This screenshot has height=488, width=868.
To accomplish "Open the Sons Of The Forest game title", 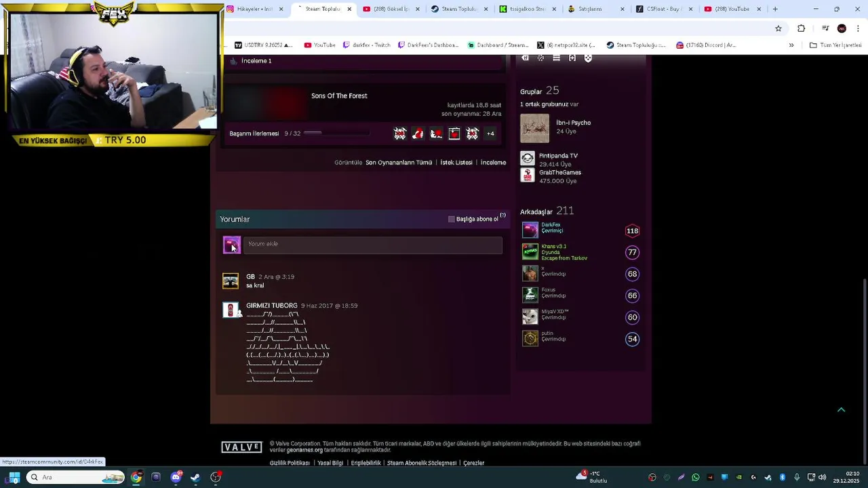I will pyautogui.click(x=339, y=96).
